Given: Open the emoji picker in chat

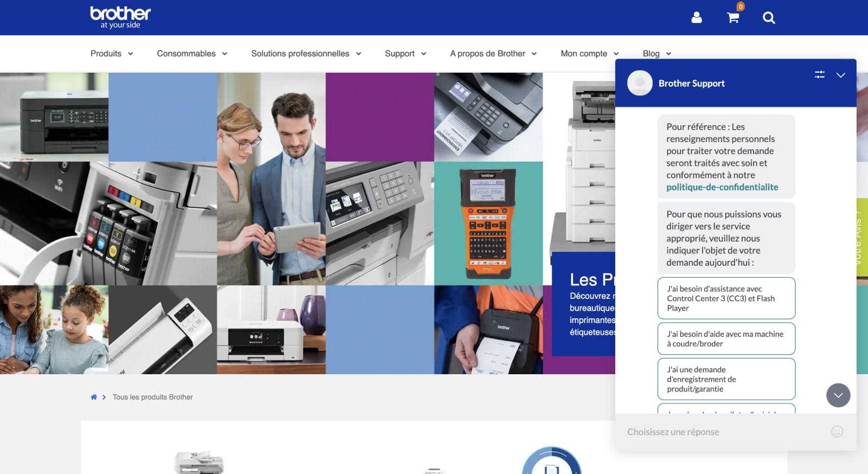Looking at the screenshot, I should pyautogui.click(x=837, y=432).
